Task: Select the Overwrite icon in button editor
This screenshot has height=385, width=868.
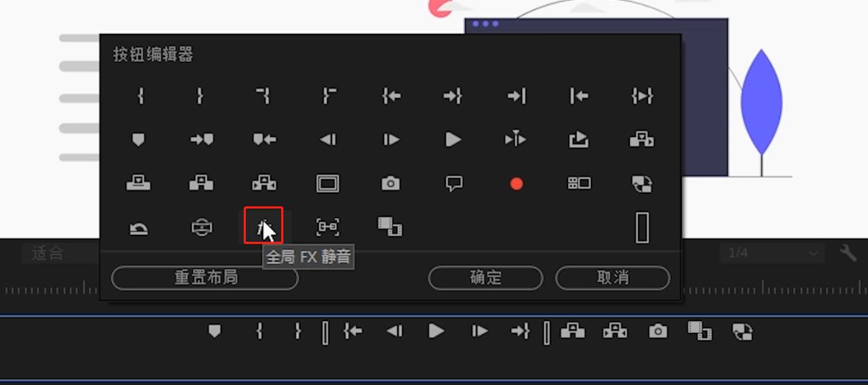Action: click(x=139, y=183)
